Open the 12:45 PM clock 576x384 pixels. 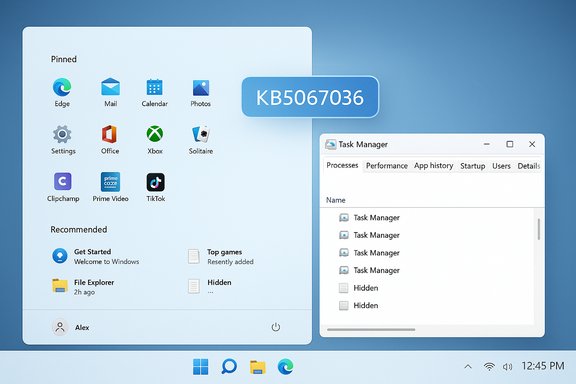543,366
